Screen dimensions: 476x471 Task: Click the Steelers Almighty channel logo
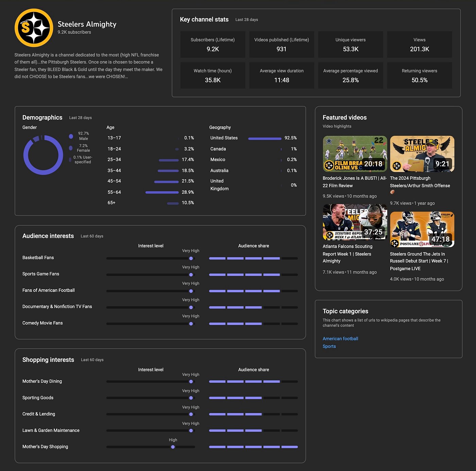tap(34, 28)
